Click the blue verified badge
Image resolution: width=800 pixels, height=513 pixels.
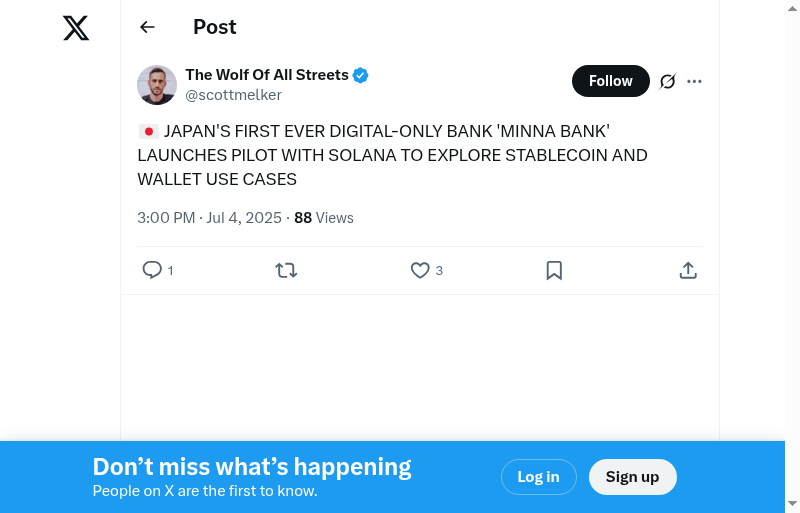point(361,75)
